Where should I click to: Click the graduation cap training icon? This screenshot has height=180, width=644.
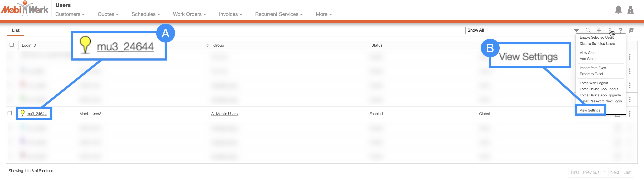coord(631,30)
